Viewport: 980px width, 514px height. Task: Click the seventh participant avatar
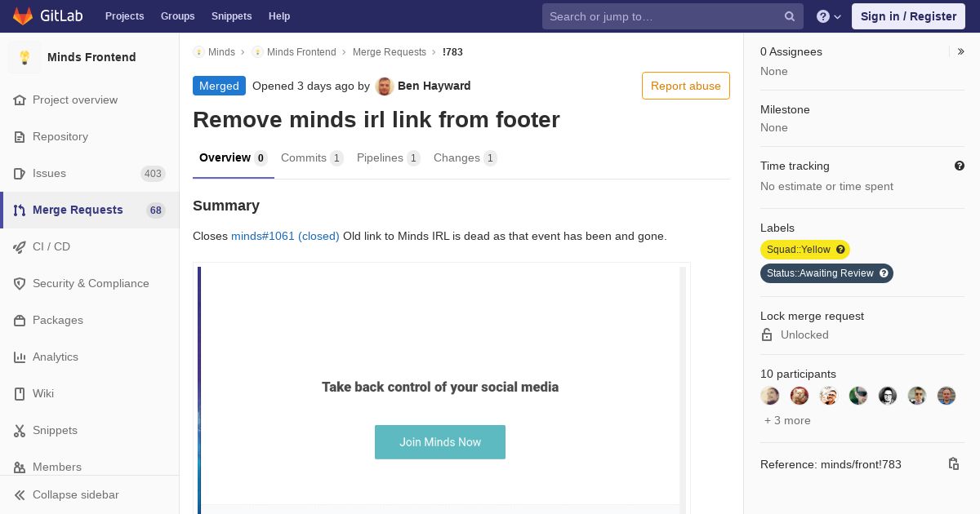click(947, 396)
